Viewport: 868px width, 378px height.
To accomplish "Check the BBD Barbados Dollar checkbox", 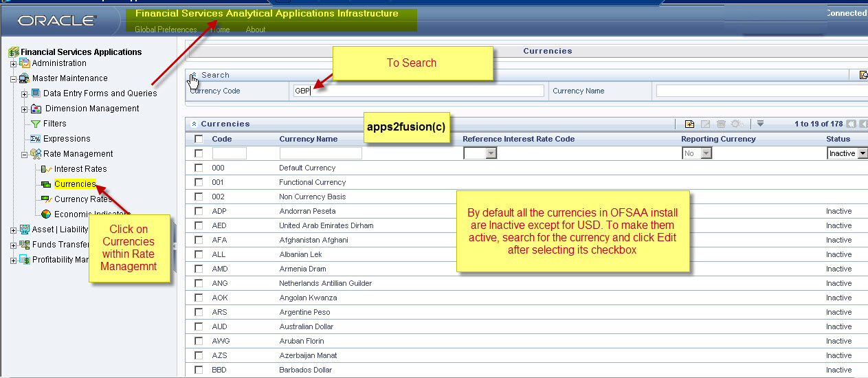I will coord(199,370).
